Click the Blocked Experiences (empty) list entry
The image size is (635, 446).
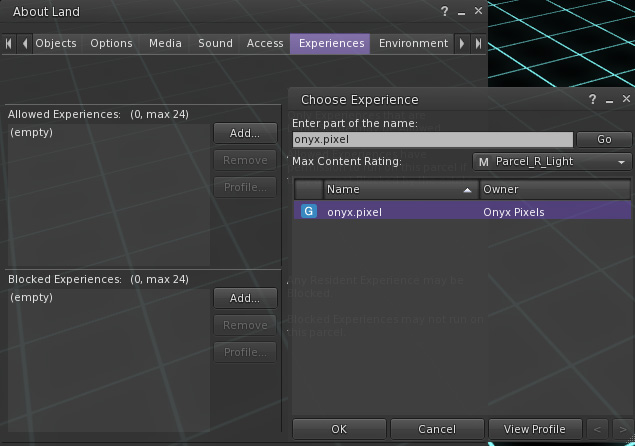tap(32, 298)
